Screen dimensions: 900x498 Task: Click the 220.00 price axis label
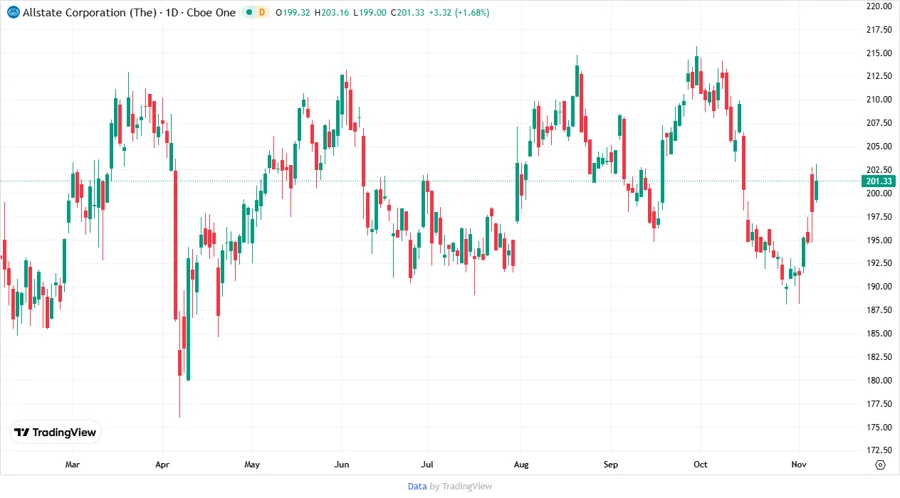click(879, 6)
